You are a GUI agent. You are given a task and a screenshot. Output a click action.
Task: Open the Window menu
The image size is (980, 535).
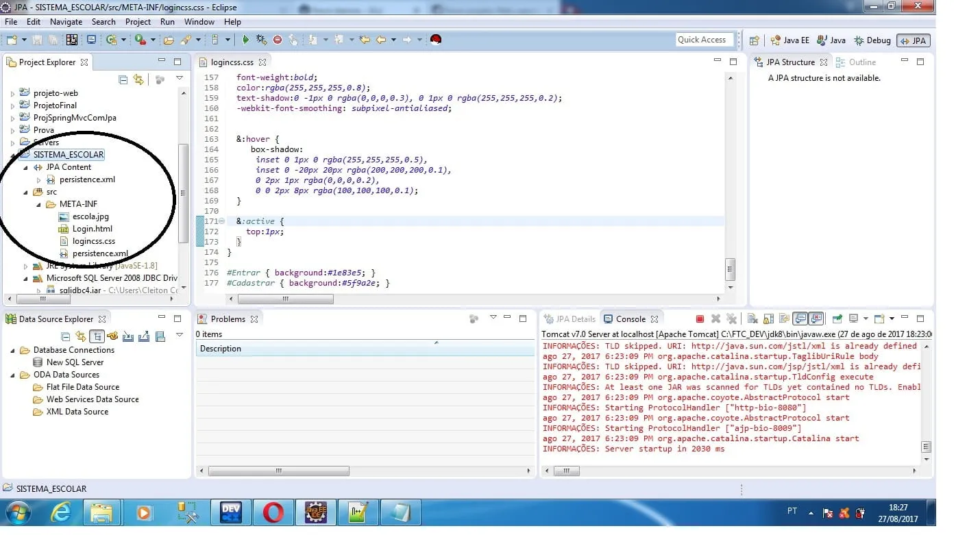pos(199,22)
